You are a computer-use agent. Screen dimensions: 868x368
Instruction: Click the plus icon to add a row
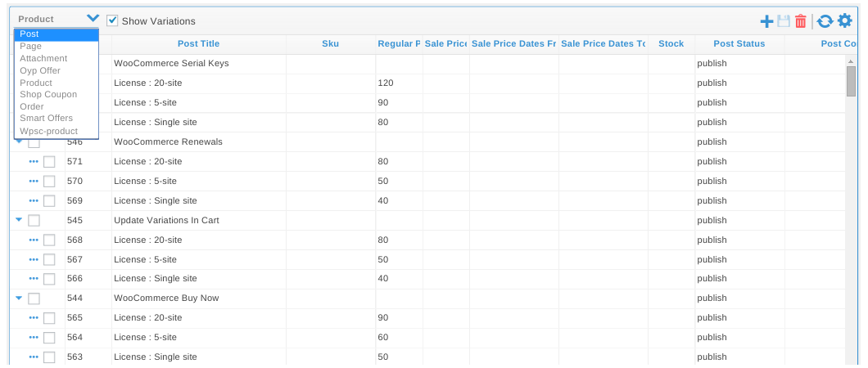point(766,21)
